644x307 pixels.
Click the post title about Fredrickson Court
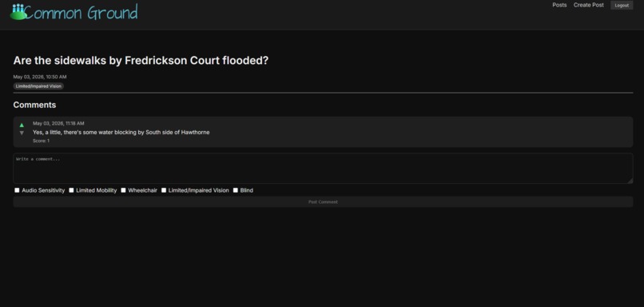[141, 61]
